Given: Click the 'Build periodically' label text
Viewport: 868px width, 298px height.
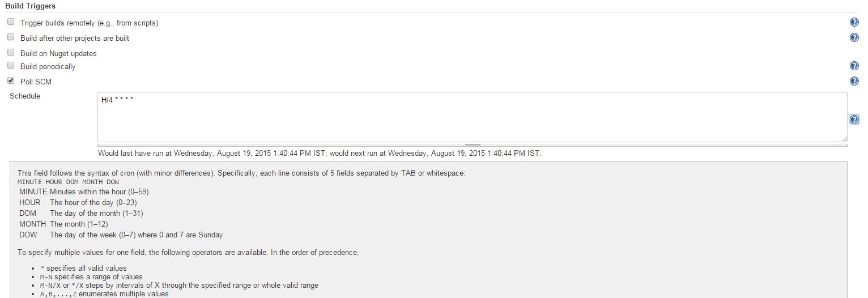Looking at the screenshot, I should point(48,67).
